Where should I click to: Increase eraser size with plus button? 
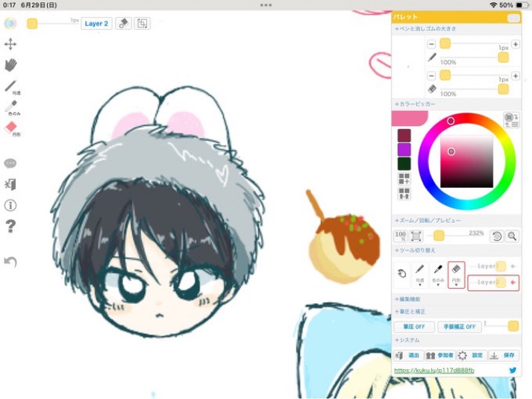tap(516, 75)
